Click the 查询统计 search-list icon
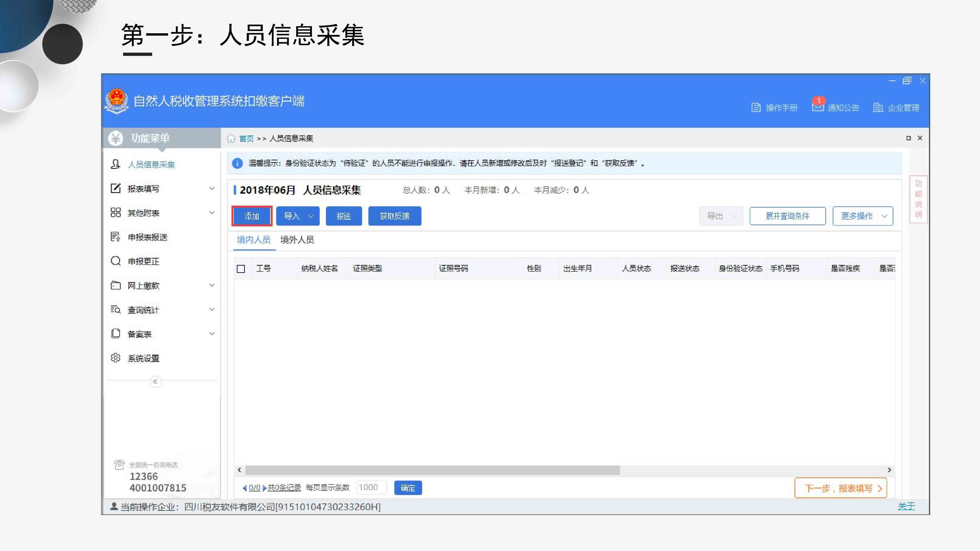 click(x=115, y=310)
